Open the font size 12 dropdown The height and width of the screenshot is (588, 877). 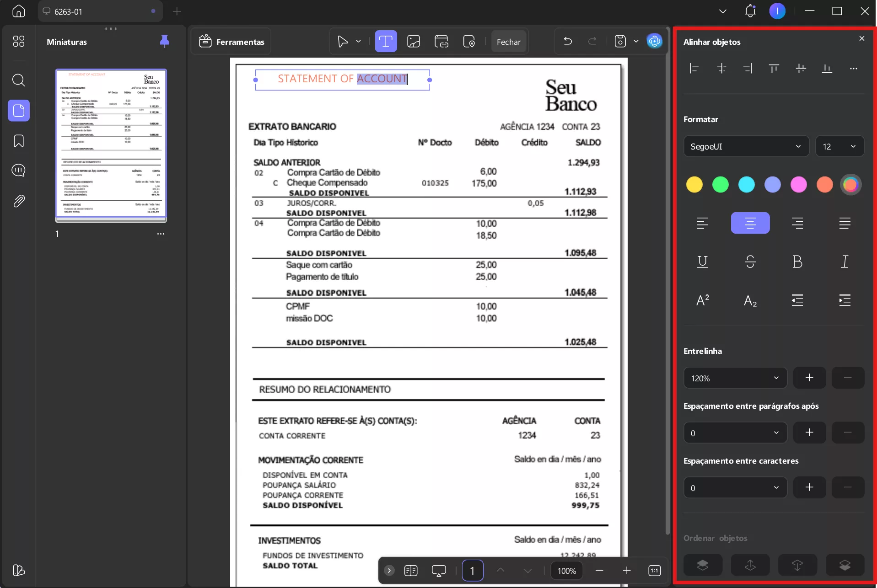click(839, 146)
